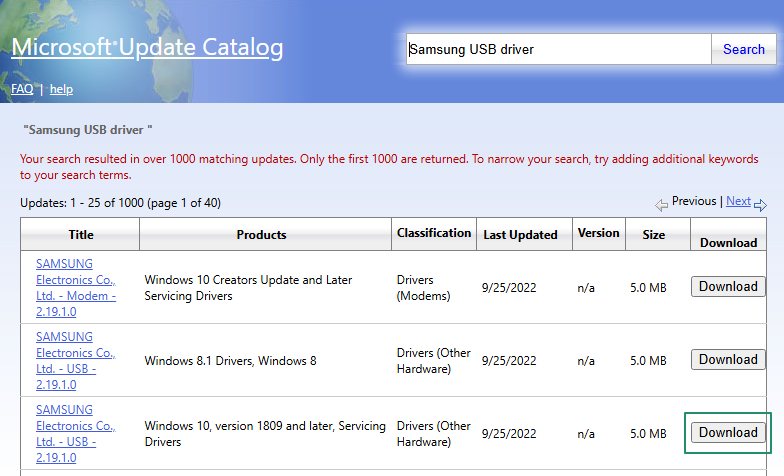Open the help link
The width and height of the screenshot is (784, 476).
61,89
